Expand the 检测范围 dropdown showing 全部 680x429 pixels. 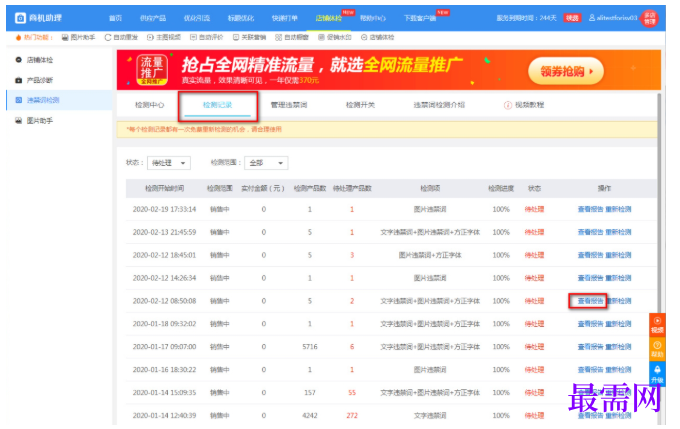pos(266,163)
